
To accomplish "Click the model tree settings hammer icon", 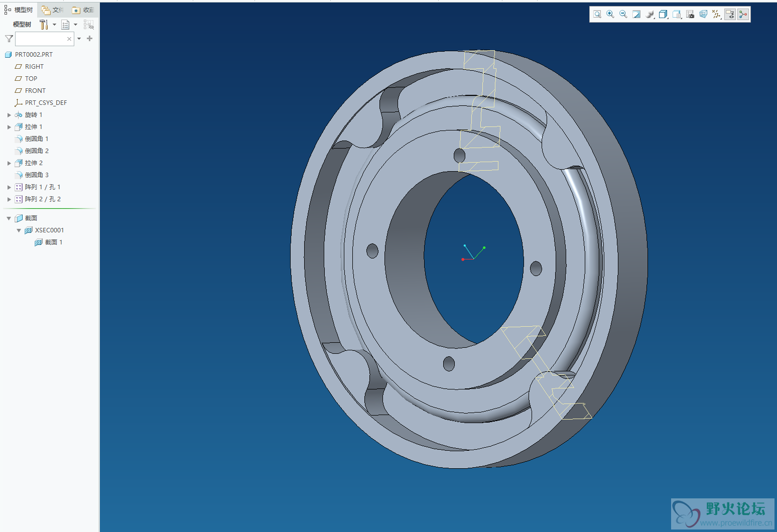I will (44, 25).
